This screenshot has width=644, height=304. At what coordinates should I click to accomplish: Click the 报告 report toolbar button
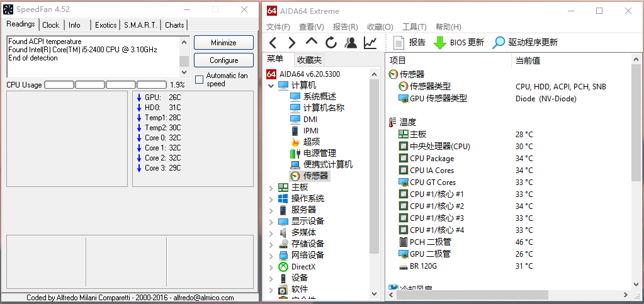409,42
